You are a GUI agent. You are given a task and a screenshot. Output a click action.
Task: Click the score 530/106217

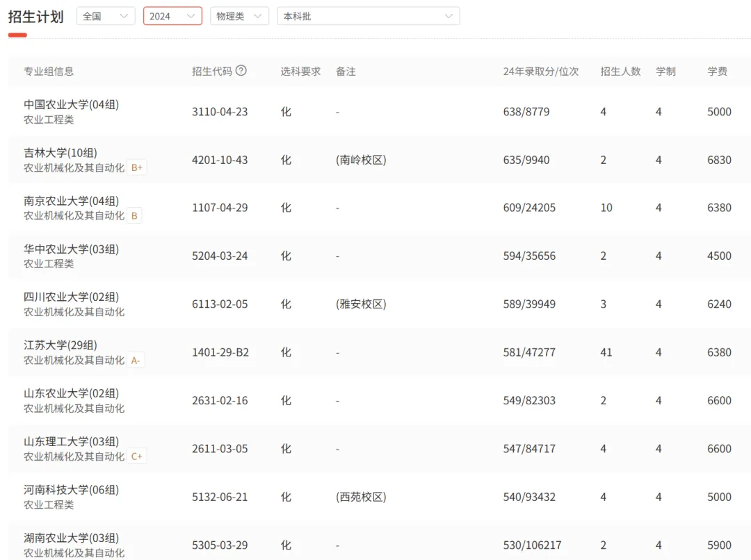pos(532,545)
